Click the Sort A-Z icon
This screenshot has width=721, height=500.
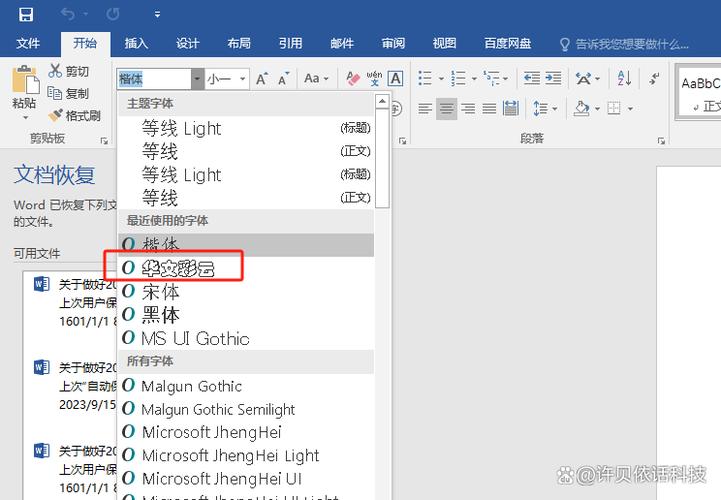click(624, 79)
